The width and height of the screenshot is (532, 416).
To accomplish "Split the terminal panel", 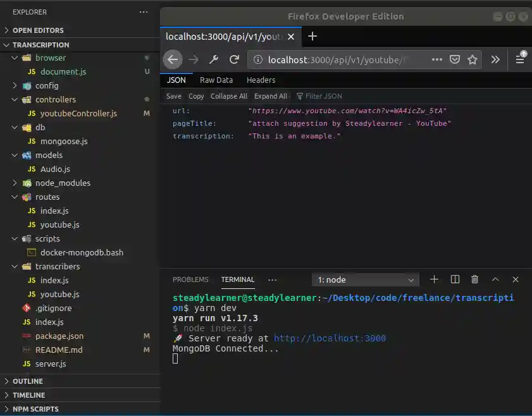I will tap(455, 279).
